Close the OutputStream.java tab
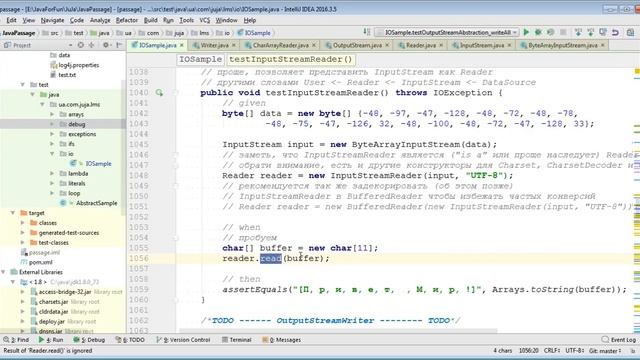Screen dimensions: 640x360 pyautogui.click(x=387, y=45)
